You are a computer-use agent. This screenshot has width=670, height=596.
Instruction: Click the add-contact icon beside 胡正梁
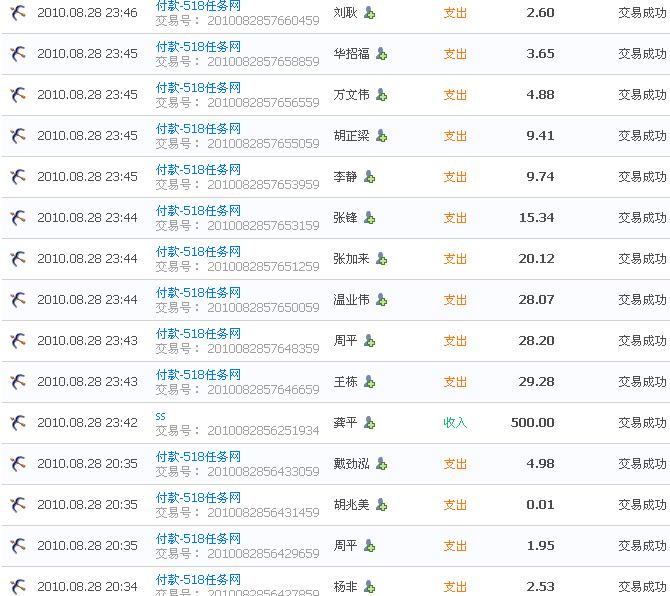point(381,136)
